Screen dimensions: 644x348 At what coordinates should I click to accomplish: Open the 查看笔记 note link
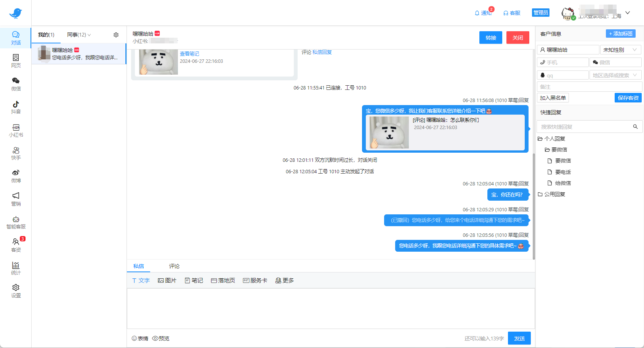click(189, 54)
